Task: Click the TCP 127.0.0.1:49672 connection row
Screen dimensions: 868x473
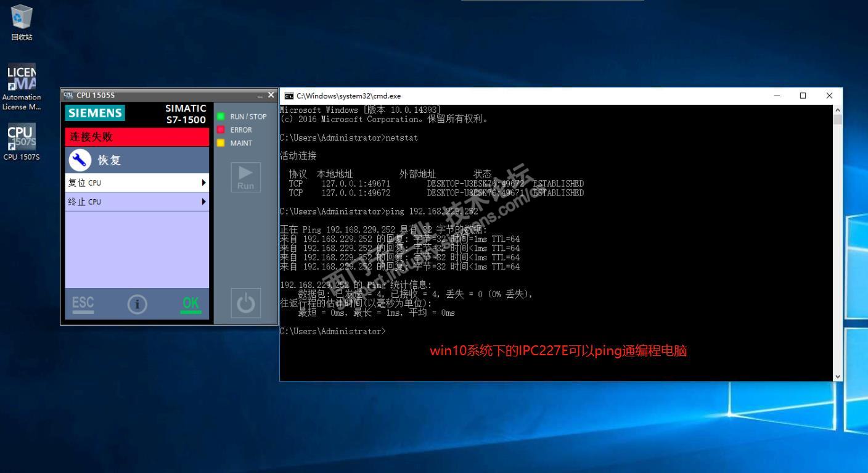Action: click(436, 193)
